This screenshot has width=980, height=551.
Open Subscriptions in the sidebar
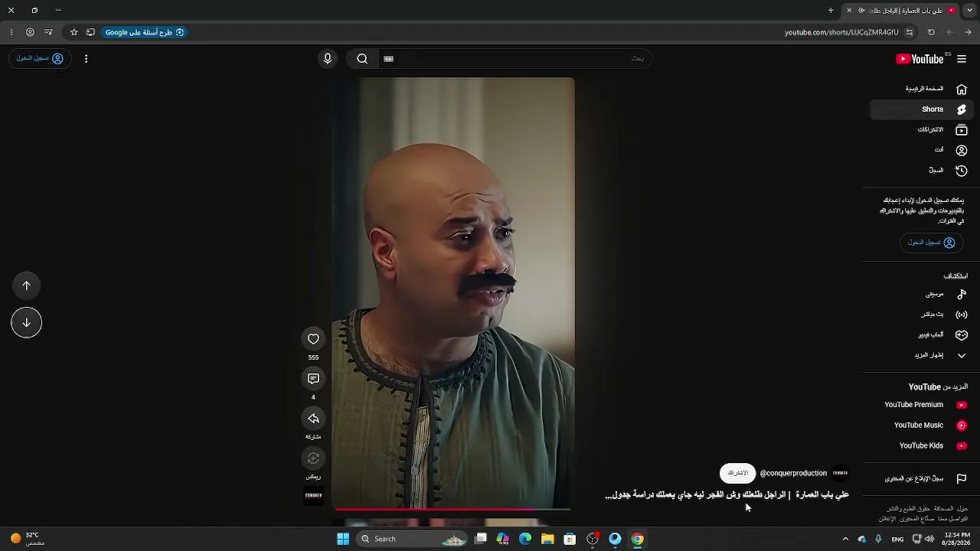point(921,130)
